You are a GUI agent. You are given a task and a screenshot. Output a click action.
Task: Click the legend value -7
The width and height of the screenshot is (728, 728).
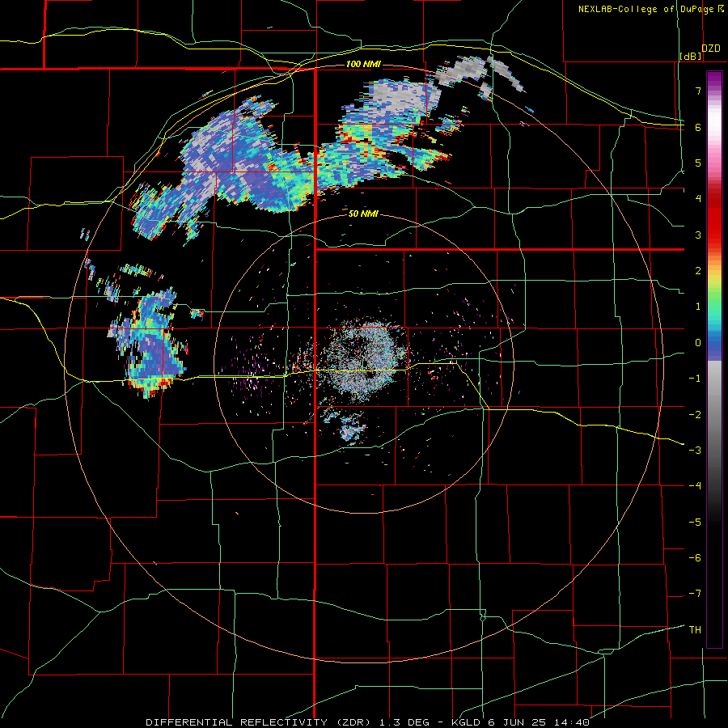click(x=695, y=594)
